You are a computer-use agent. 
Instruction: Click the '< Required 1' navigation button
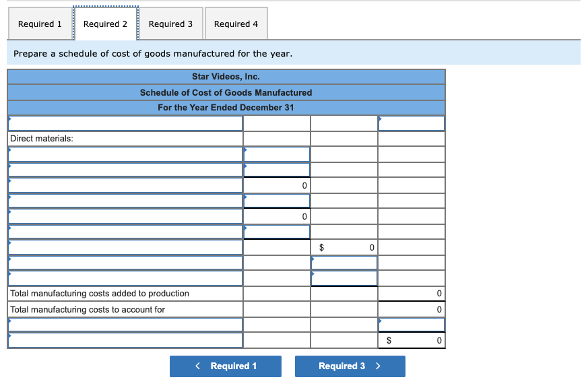coord(225,366)
